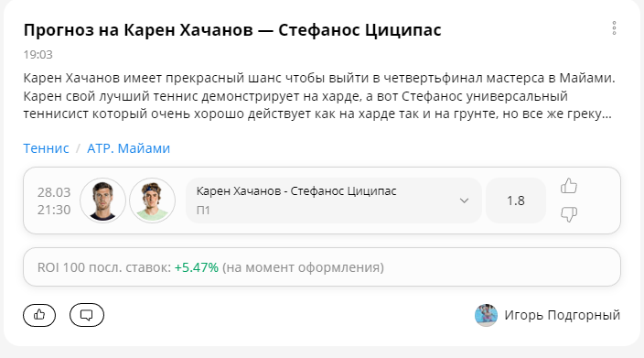Viewport: 644px width, 358px height.
Task: Open comments with the speech bubble button
Action: (x=87, y=315)
